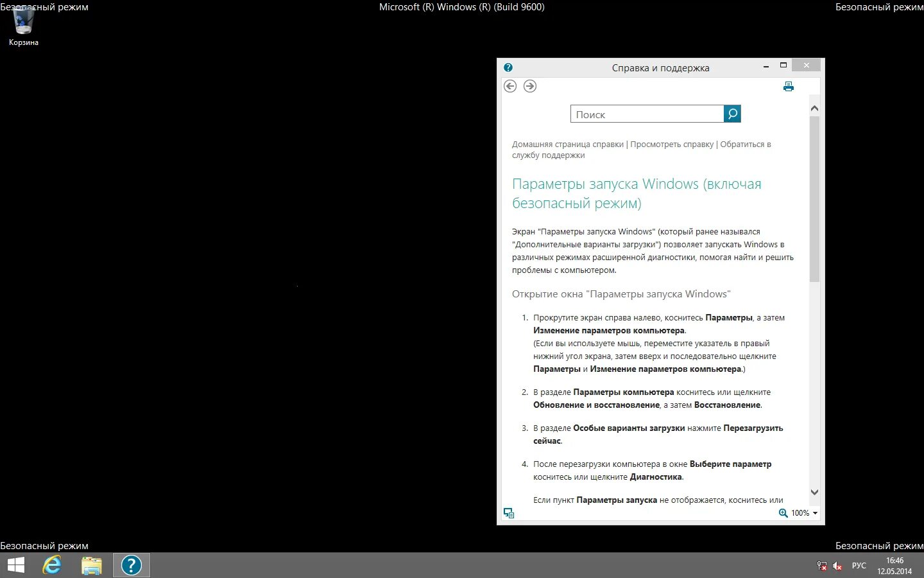
Task: Click bold text Перезагрузить сейчас
Action: coord(658,435)
